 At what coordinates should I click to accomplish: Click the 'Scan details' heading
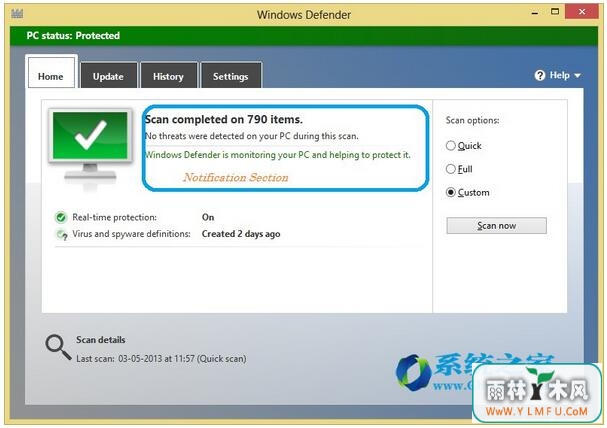point(101,340)
